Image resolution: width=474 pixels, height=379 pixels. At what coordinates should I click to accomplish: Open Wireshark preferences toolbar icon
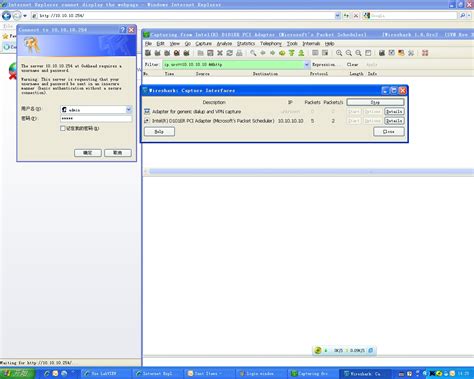point(411,53)
